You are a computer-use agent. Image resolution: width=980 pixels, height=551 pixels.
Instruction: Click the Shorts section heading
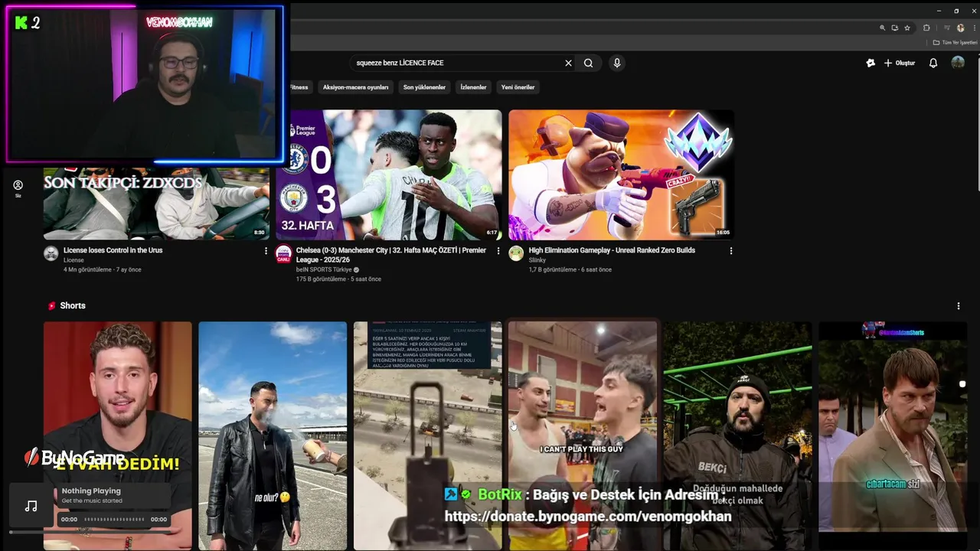point(73,306)
